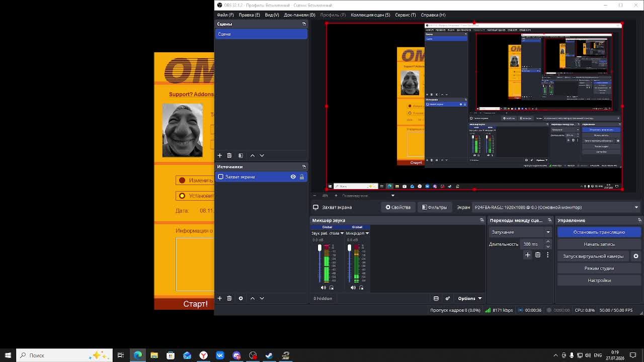
Task: Open source properties gear in Sources panel
Action: 240,298
